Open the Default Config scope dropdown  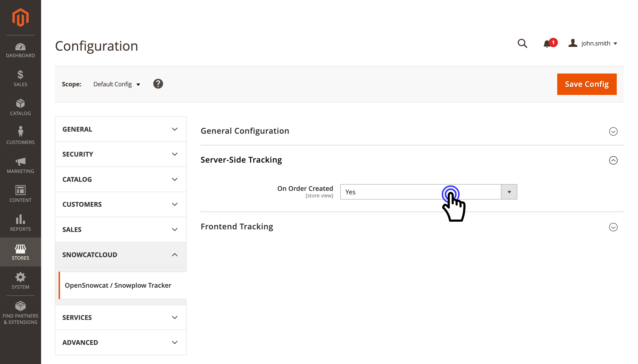click(116, 84)
